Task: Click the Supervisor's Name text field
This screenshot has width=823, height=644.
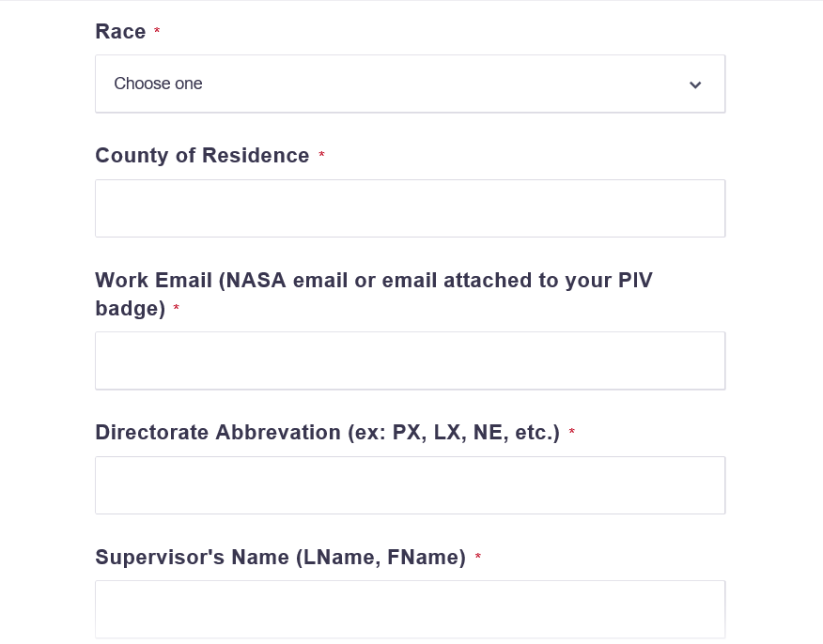Action: tap(410, 609)
